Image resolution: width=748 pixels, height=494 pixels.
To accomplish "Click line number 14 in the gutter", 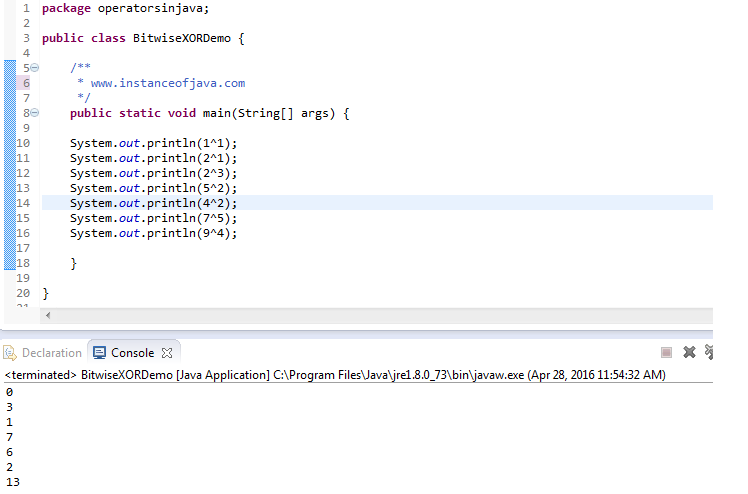I will click(x=23, y=203).
